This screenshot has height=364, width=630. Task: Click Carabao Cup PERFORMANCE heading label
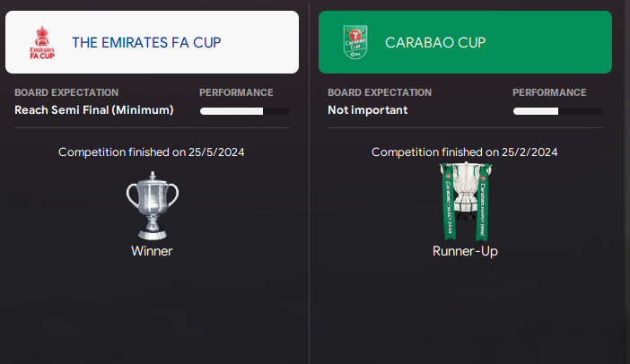coord(549,92)
